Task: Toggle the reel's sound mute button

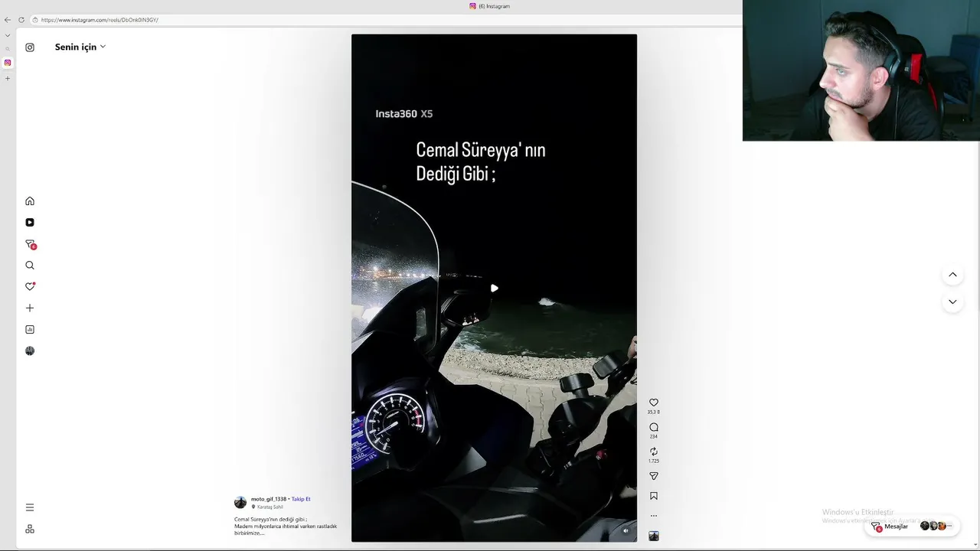Action: pos(626,530)
